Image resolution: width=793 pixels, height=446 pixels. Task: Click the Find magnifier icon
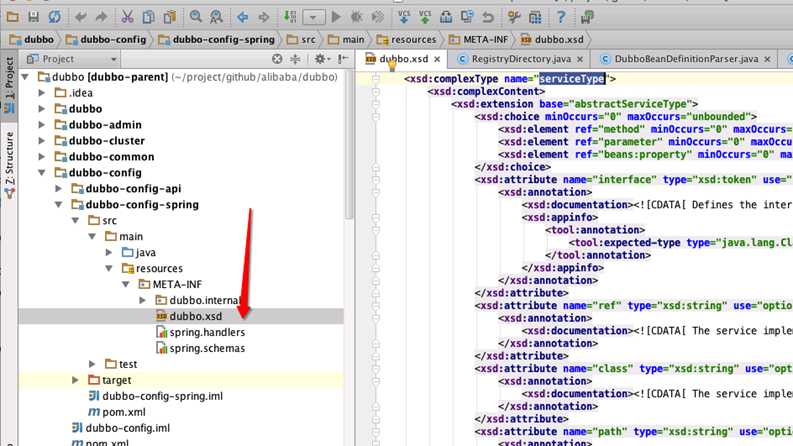click(x=195, y=17)
